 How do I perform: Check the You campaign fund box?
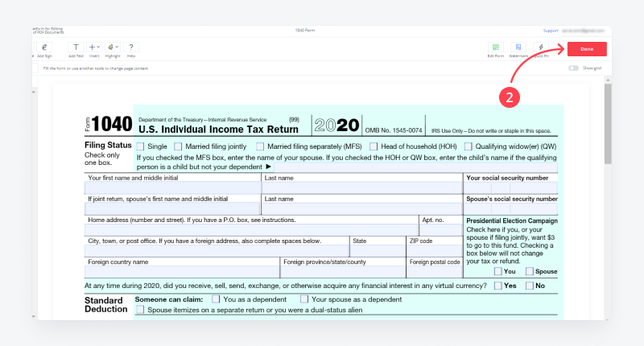(x=498, y=271)
